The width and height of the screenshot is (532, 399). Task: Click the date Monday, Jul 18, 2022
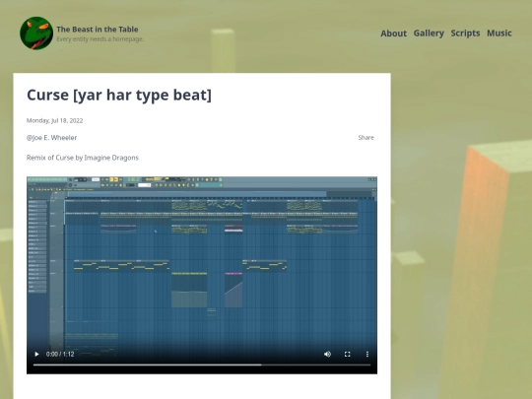pyautogui.click(x=54, y=120)
